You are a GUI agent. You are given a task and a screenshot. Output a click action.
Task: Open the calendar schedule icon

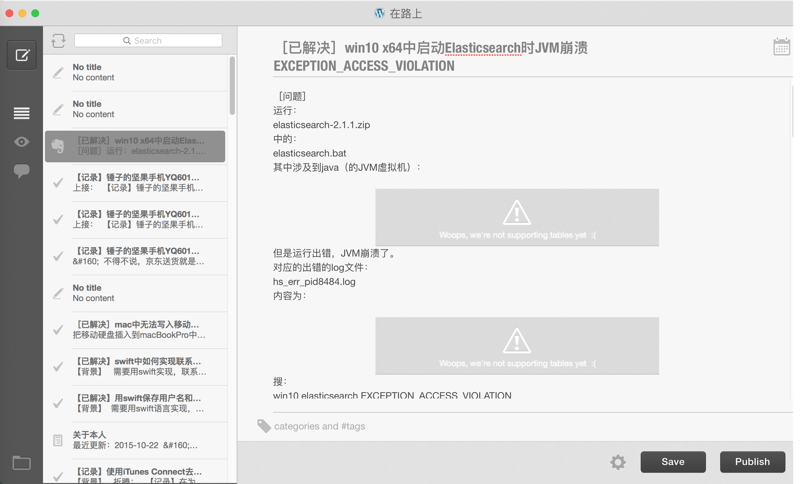(781, 47)
